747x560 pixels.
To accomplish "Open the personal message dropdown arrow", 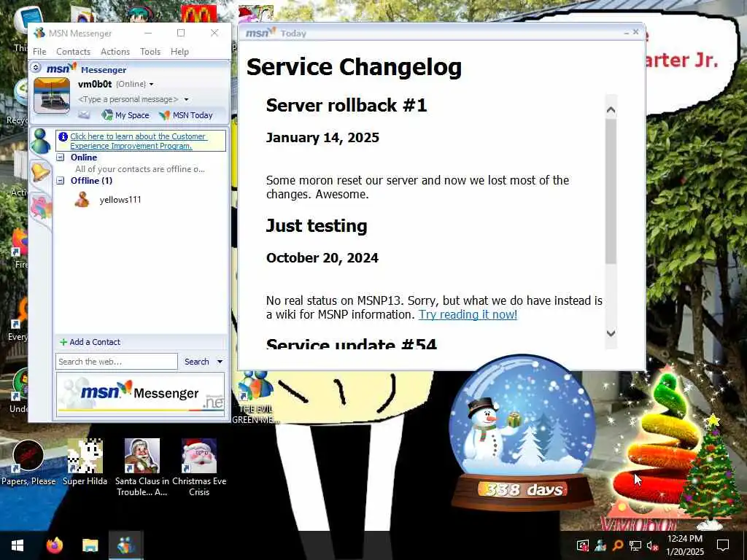I will (186, 99).
